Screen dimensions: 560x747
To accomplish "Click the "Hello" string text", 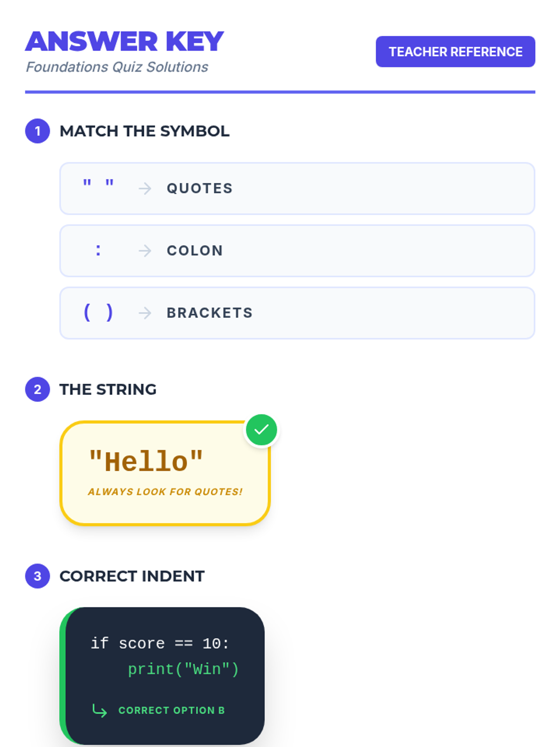I will coord(146,462).
